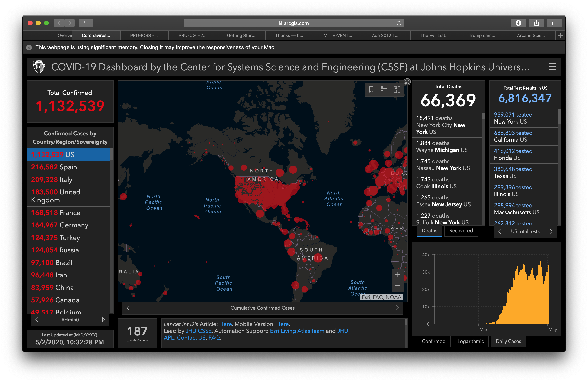This screenshot has width=588, height=382.
Task: Show the Confirmed chart tab
Action: tap(434, 341)
